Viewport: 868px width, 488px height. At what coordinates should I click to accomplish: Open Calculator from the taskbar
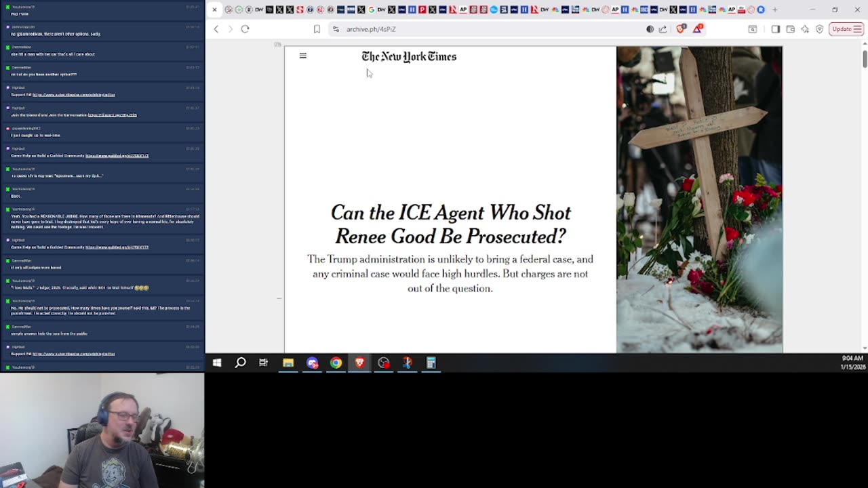click(x=431, y=363)
